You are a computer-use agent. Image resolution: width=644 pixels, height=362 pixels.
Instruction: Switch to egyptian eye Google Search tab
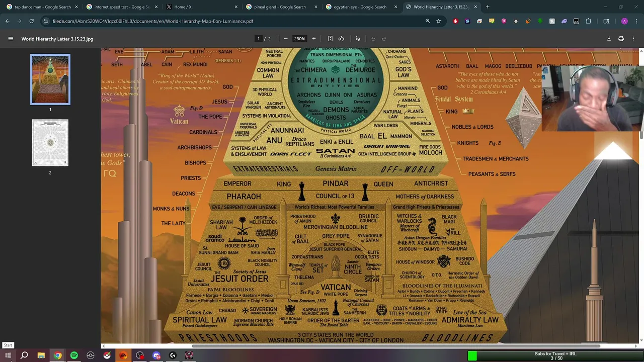click(x=360, y=7)
